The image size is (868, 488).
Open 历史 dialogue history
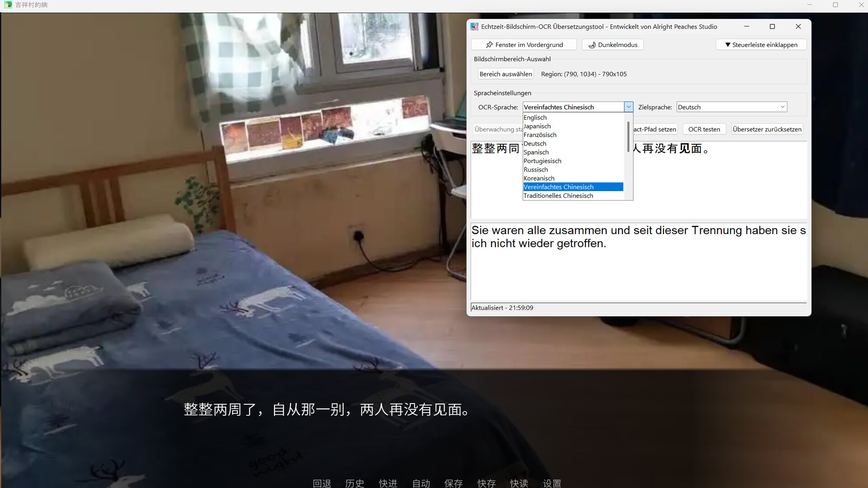[354, 483]
